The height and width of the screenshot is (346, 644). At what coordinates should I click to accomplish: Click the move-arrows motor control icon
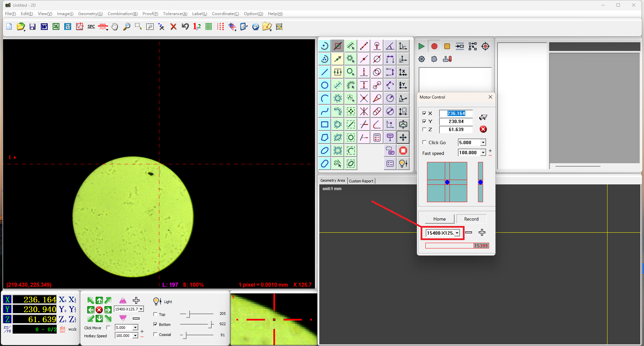pos(403,137)
